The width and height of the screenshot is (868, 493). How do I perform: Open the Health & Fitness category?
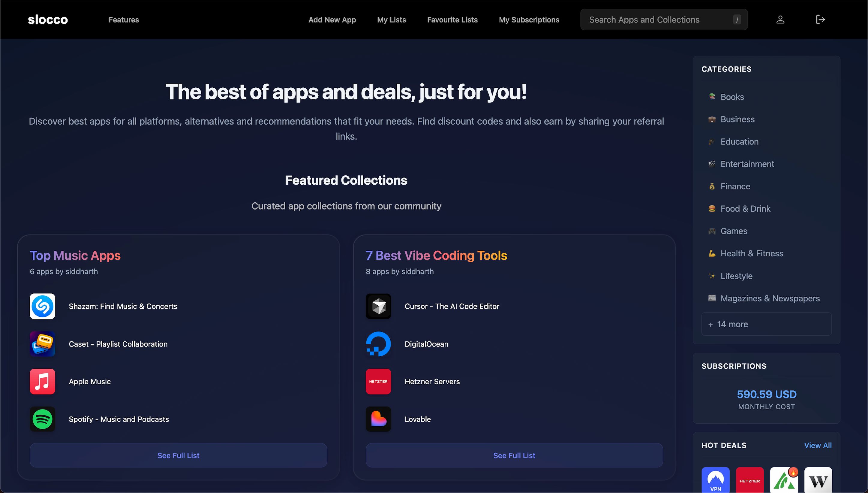[x=752, y=253]
